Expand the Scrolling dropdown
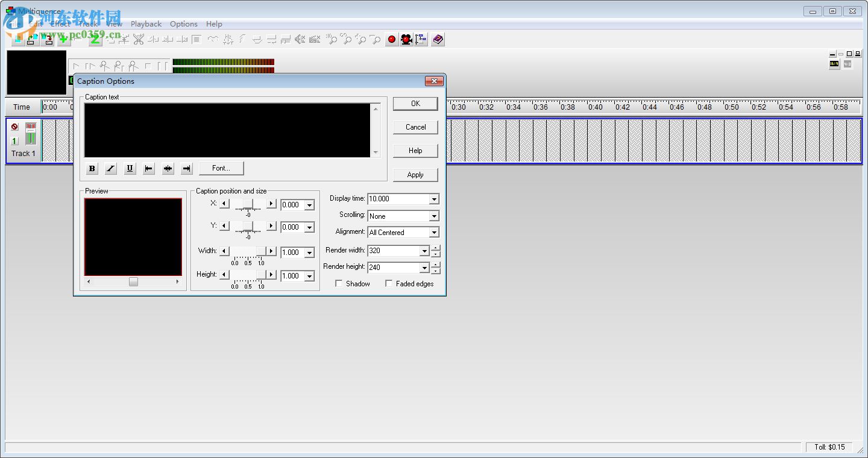The image size is (868, 458). coord(433,216)
